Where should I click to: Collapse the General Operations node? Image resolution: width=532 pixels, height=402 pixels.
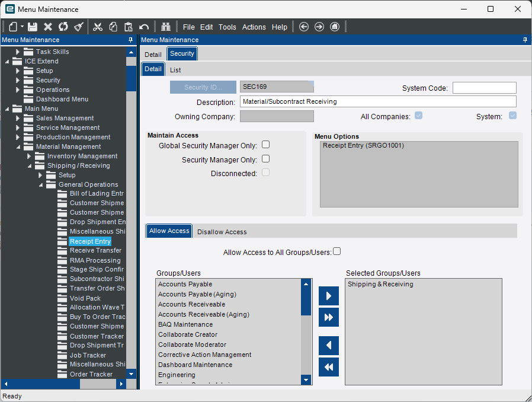tap(41, 185)
